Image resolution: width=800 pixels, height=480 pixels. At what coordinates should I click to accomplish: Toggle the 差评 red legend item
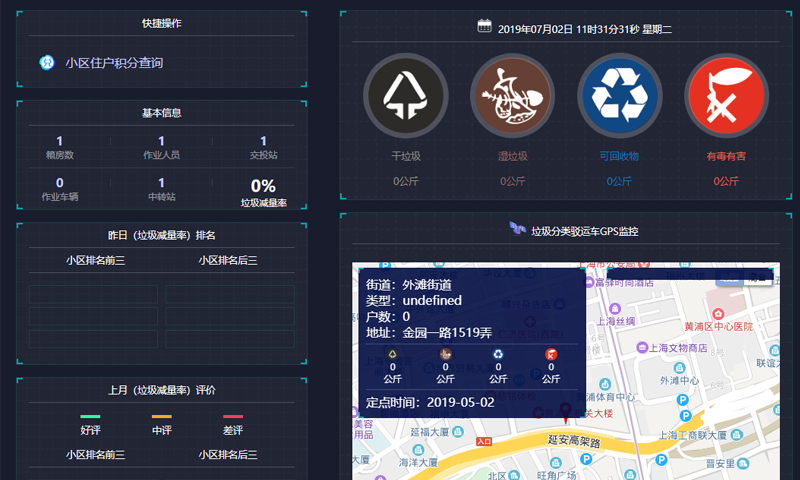(x=232, y=424)
